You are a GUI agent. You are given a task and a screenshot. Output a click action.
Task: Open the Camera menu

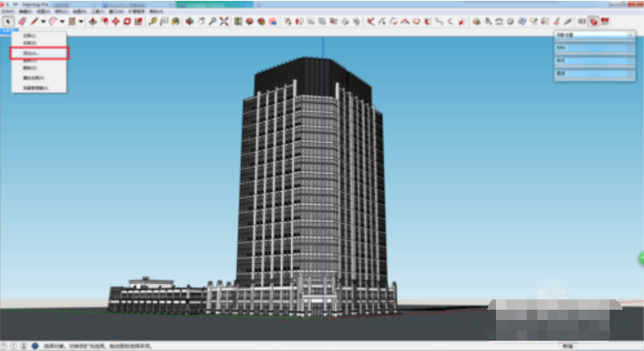tap(62, 11)
